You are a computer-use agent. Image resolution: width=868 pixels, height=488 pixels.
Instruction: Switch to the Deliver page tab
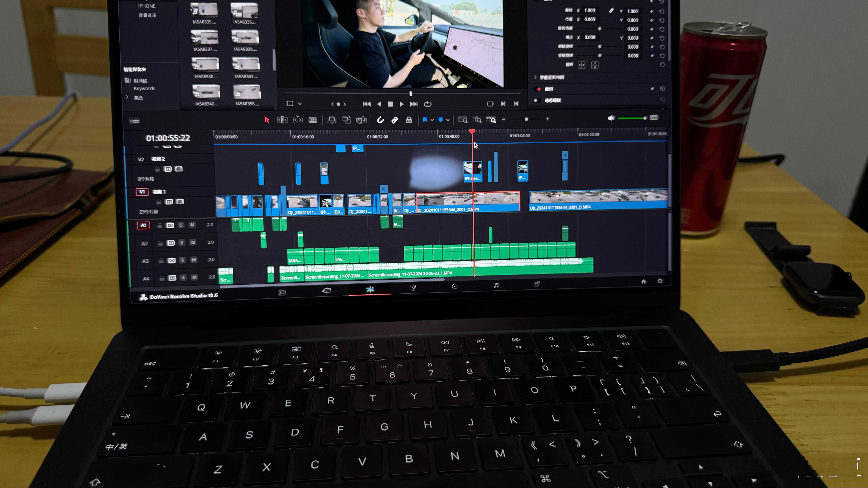point(537,284)
